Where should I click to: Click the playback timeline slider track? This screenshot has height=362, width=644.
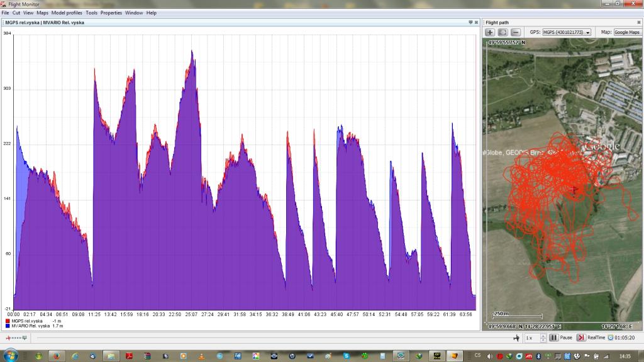[270, 337]
